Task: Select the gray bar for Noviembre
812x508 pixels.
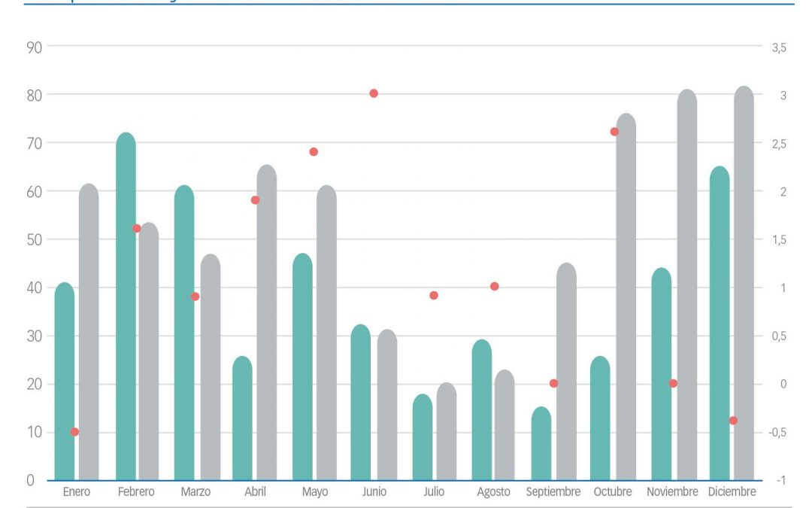Action: 686,286
